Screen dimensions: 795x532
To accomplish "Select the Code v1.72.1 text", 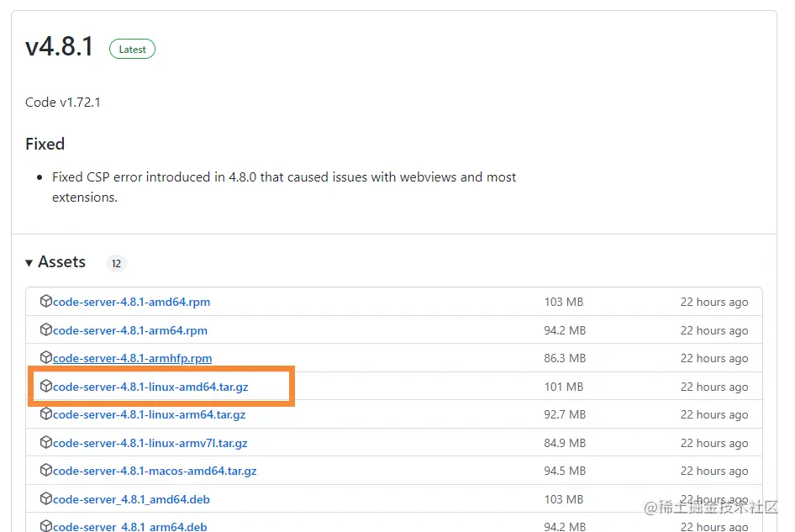I will (x=63, y=102).
